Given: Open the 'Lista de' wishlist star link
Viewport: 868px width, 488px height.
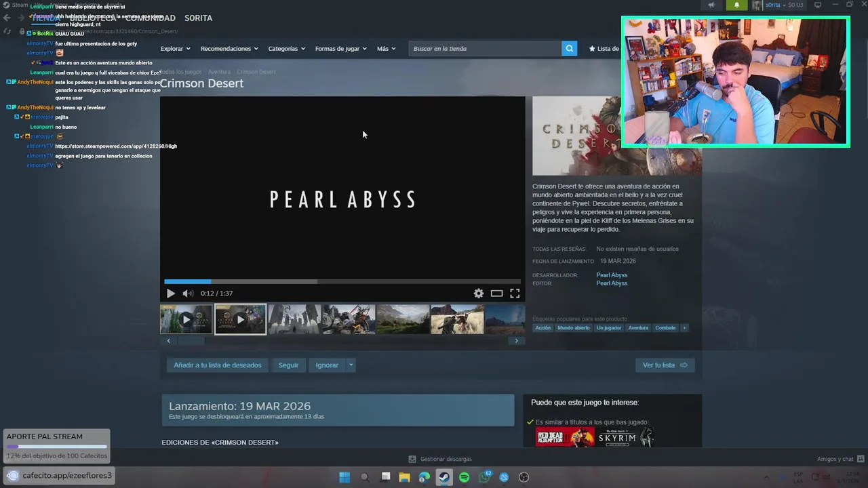Looking at the screenshot, I should tap(604, 49).
